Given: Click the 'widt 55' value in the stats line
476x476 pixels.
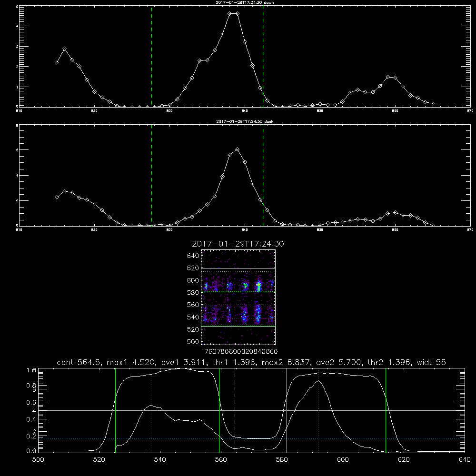Looking at the screenshot, I should tap(431, 362).
